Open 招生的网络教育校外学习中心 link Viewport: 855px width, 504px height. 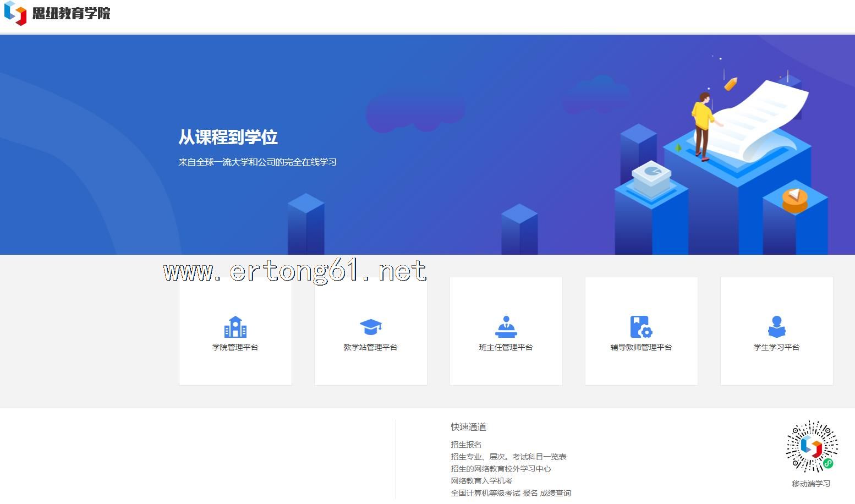[x=501, y=469]
